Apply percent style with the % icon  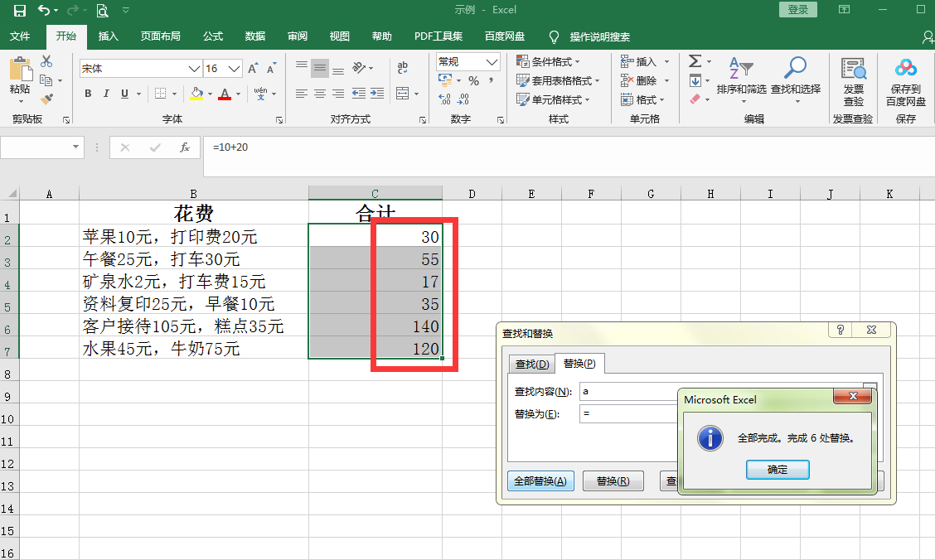click(473, 80)
